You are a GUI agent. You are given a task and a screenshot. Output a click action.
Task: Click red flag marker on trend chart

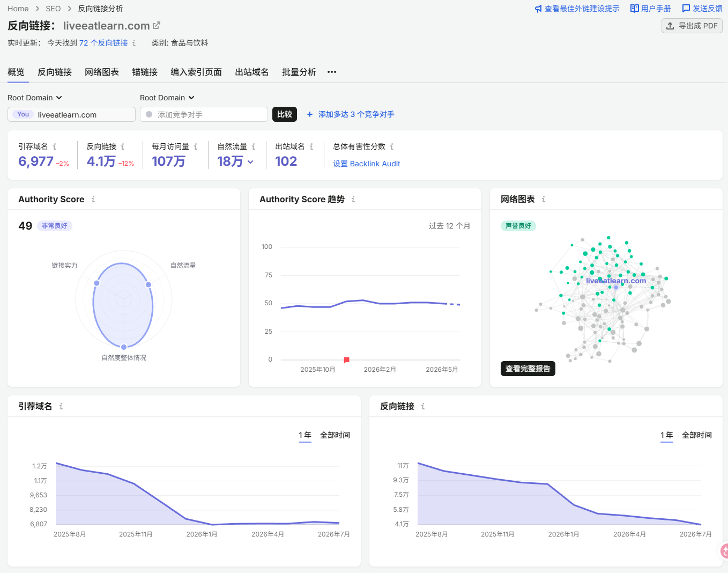[x=346, y=360]
